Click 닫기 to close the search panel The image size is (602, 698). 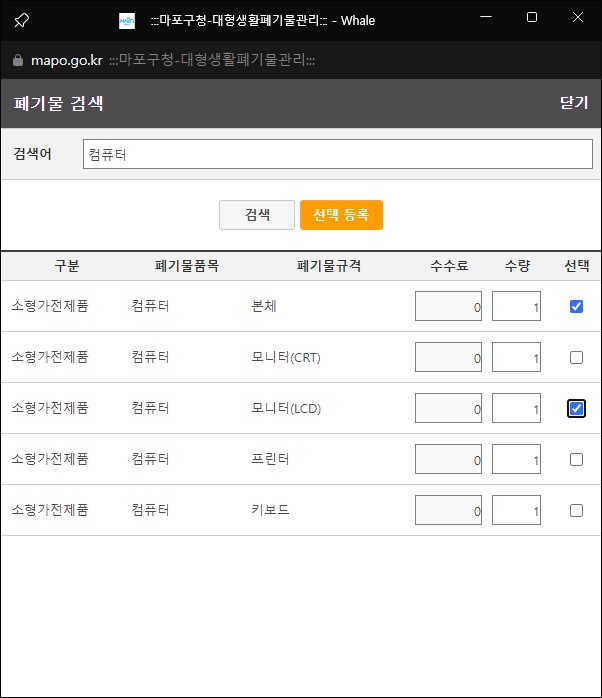click(574, 103)
